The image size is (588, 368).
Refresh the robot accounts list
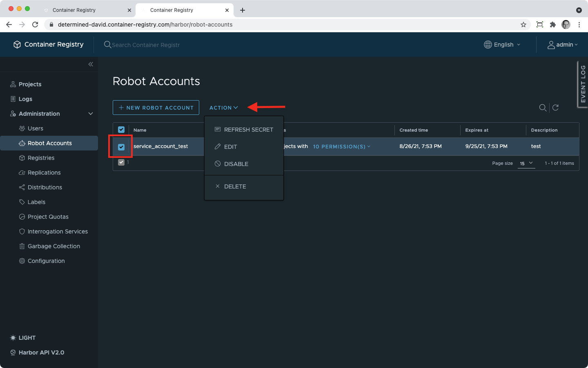pos(555,108)
